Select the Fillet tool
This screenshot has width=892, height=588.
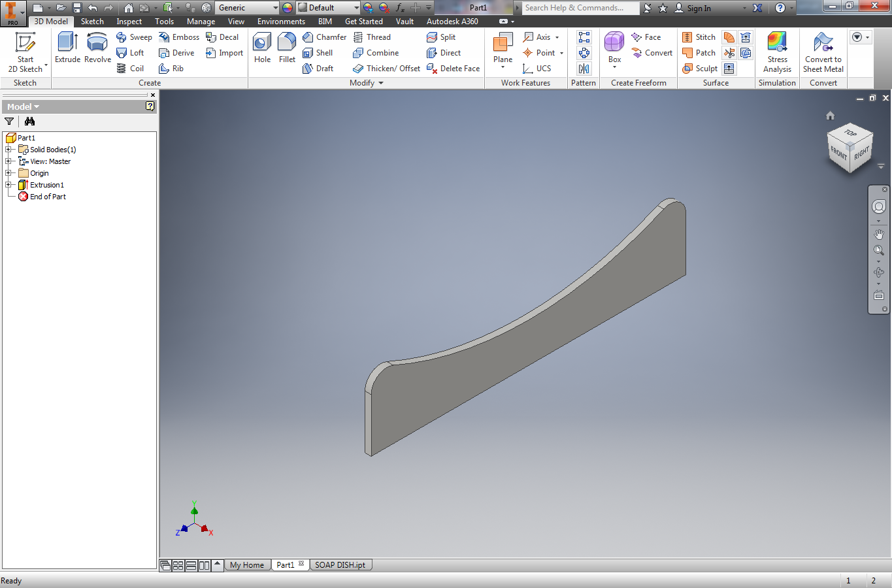(287, 48)
